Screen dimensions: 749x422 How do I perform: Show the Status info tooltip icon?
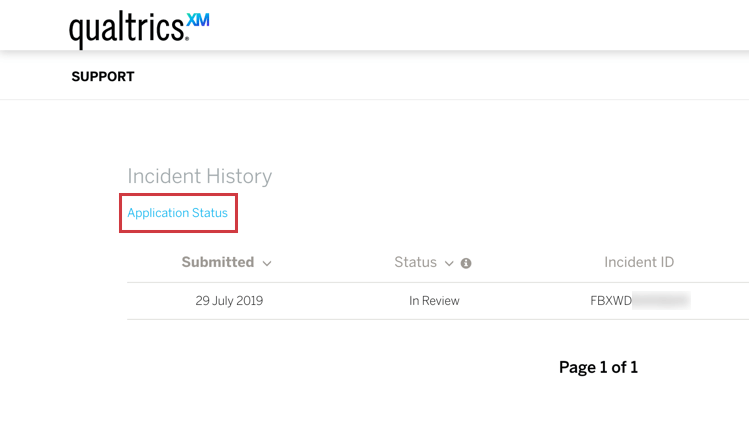pos(465,263)
